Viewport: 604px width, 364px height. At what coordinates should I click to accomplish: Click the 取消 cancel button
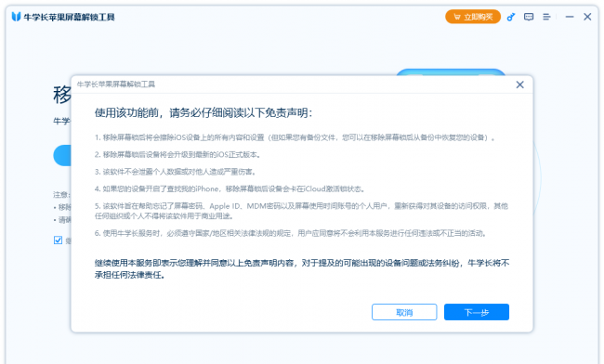pos(404,312)
